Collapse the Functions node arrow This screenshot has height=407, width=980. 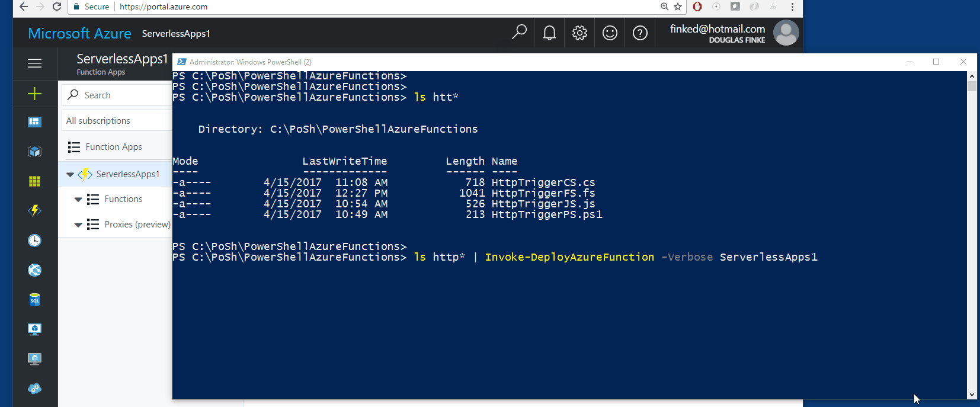(78, 200)
